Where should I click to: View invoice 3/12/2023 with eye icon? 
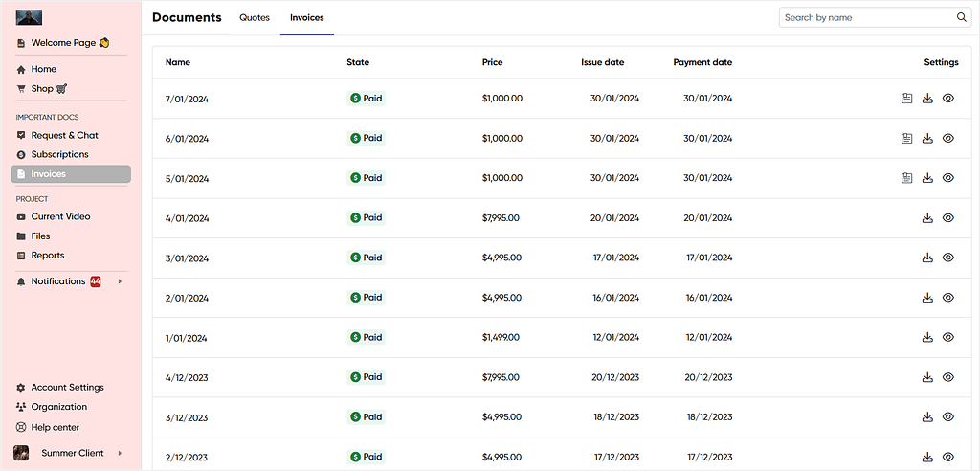948,416
